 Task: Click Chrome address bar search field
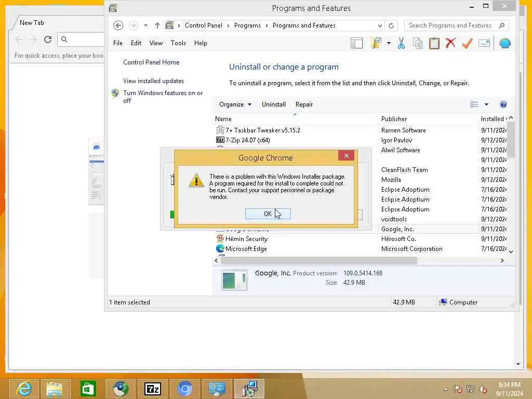click(82, 39)
